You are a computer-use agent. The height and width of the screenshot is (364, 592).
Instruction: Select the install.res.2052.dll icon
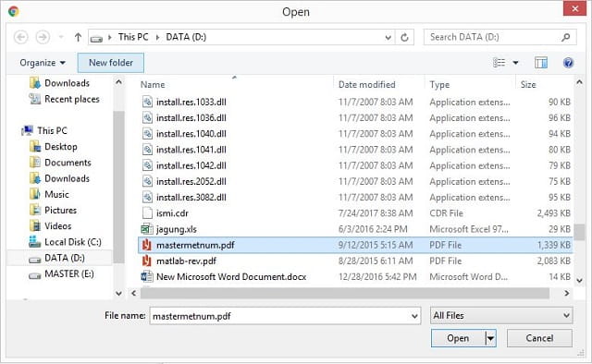pos(147,181)
